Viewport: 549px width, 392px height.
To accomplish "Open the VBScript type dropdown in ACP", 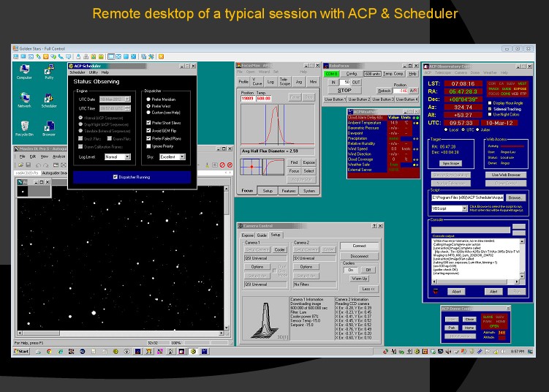I will coord(449,208).
